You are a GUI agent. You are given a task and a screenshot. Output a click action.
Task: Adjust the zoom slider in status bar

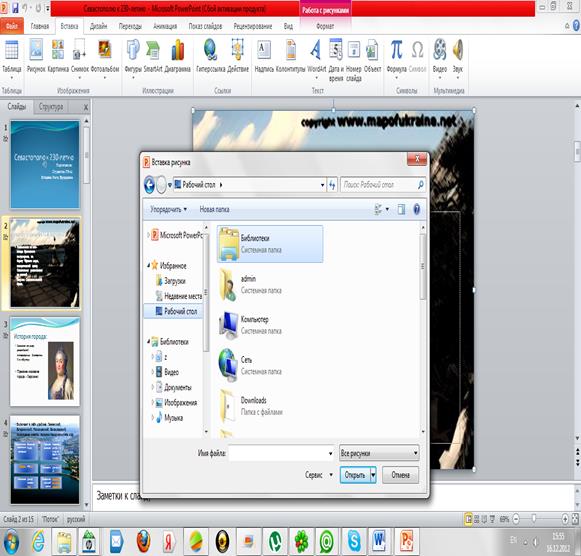[x=534, y=519]
